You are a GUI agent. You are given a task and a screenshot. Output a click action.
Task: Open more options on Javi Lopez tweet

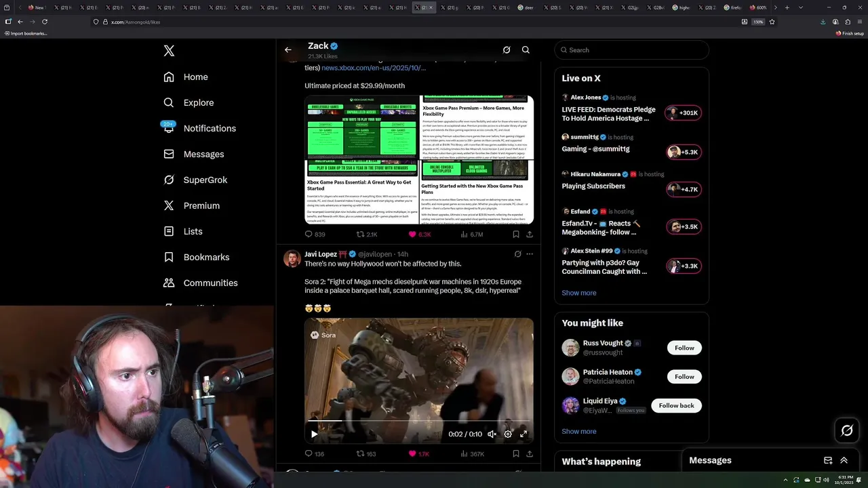tap(530, 254)
